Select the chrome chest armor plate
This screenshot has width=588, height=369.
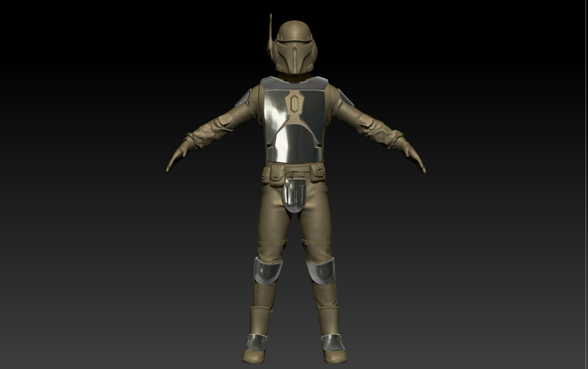(294, 120)
